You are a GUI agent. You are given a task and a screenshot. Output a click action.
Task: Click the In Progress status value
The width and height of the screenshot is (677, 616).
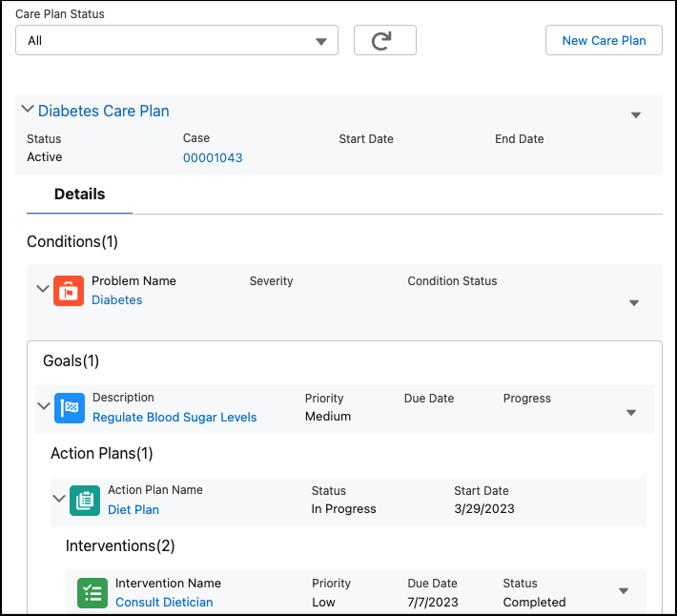point(343,508)
